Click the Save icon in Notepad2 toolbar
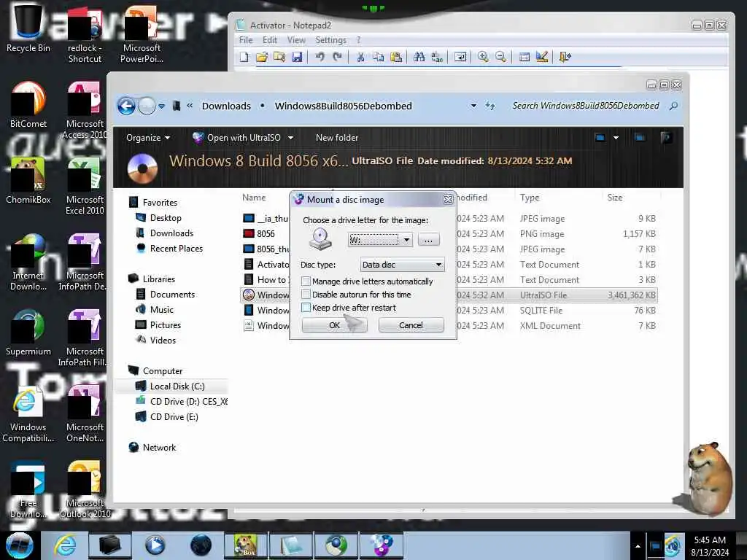The width and height of the screenshot is (747, 560). tap(297, 57)
